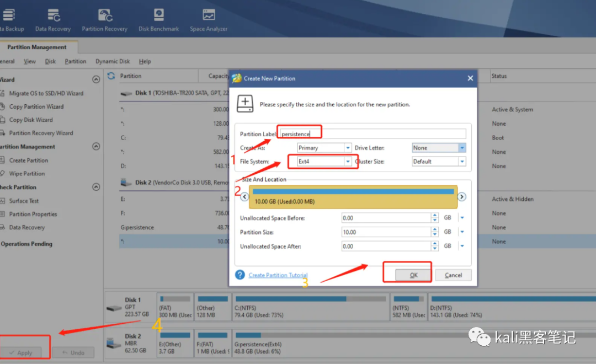Refresh the partition list

111,76
